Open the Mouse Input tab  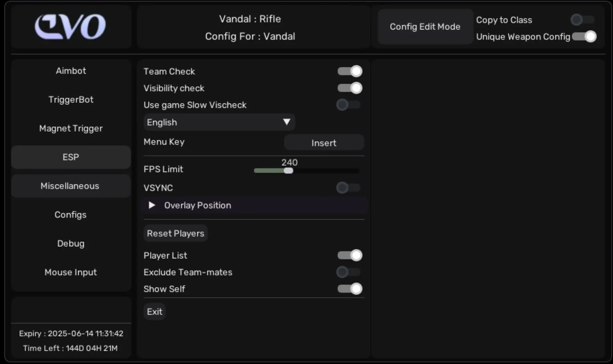coord(71,272)
